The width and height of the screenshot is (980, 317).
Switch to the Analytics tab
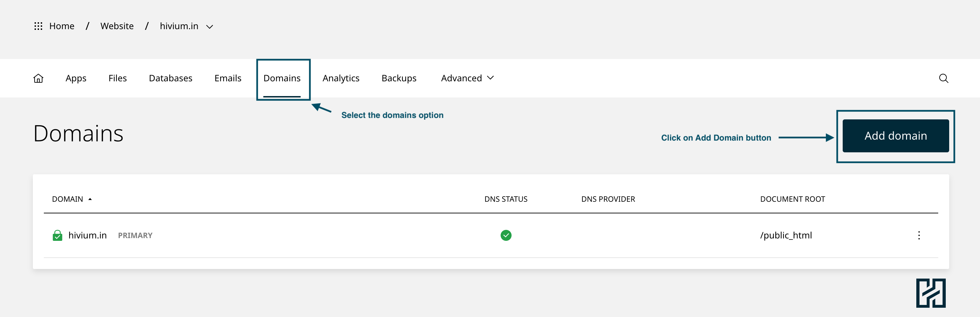(x=341, y=79)
